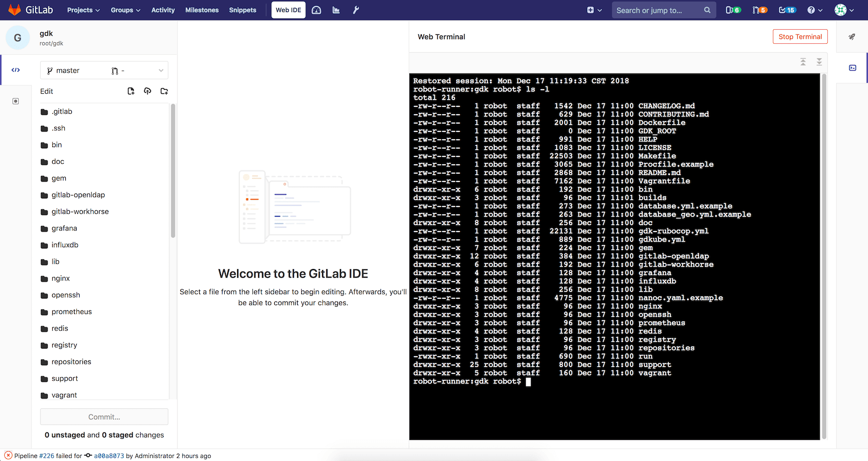Image resolution: width=868 pixels, height=461 pixels.
Task: Click the failed pipeline status icon
Action: point(8,455)
